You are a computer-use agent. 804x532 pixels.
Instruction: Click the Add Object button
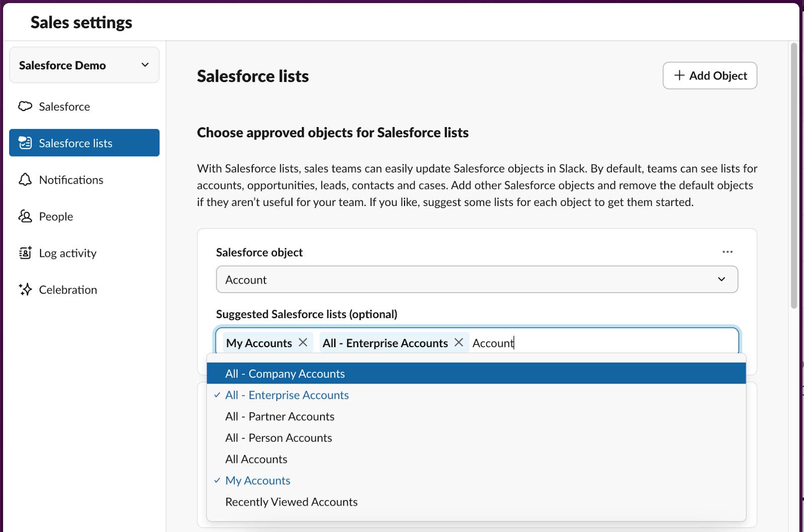[710, 75]
